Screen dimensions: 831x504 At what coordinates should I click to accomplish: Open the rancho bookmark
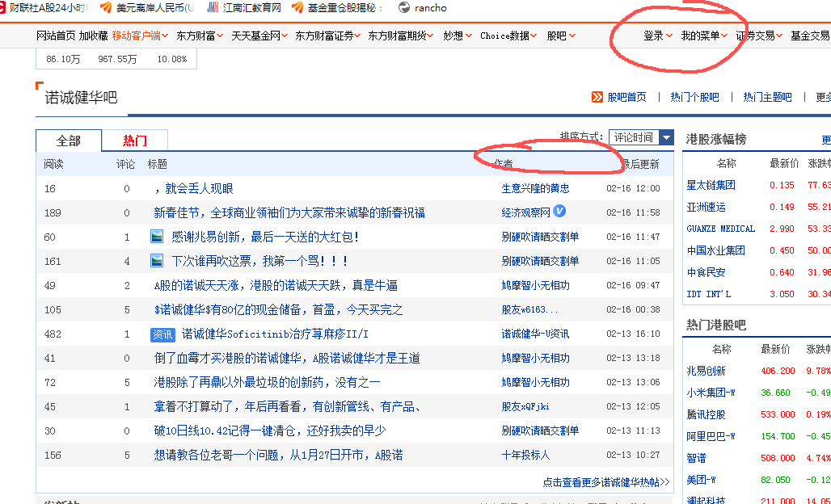coord(423,8)
